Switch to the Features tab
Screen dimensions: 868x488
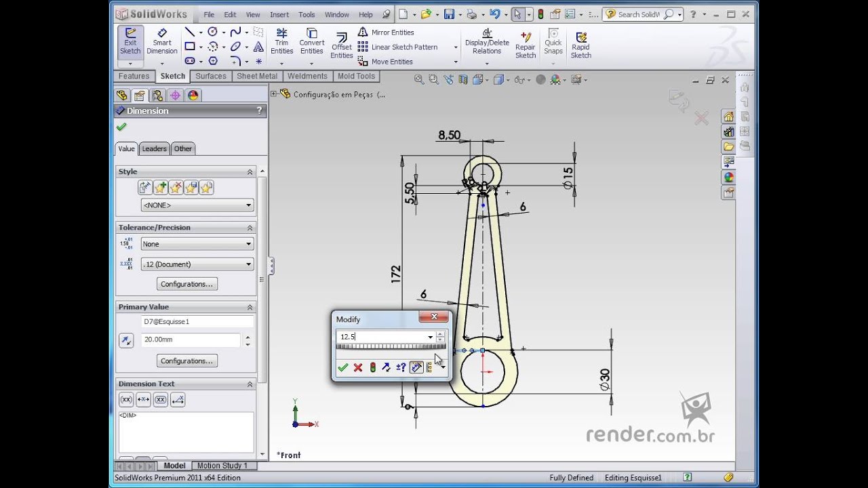(x=134, y=76)
